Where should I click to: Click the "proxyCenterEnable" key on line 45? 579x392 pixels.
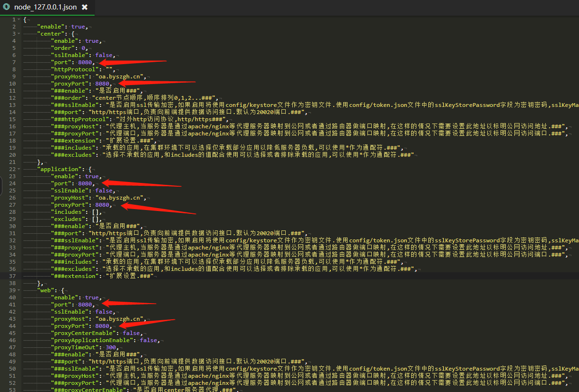click(84, 333)
